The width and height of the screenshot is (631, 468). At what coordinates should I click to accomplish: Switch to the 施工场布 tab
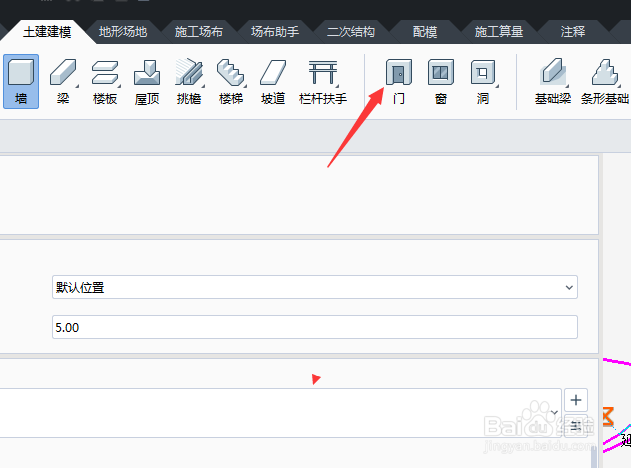[x=199, y=32]
